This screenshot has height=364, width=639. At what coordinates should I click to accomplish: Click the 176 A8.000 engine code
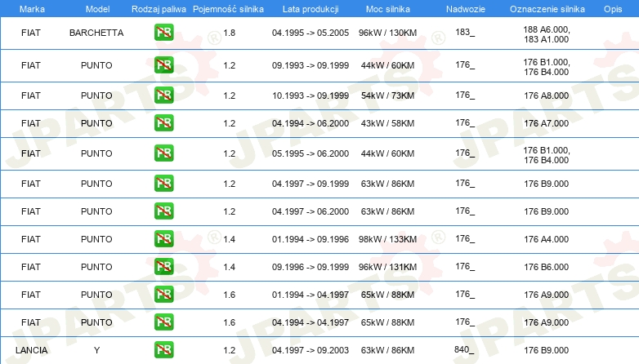pos(547,95)
